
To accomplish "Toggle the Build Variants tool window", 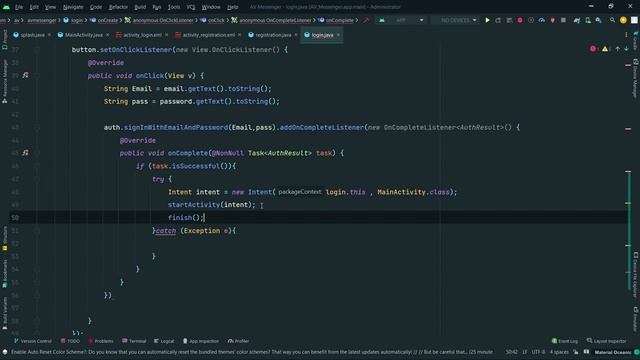I will point(4,313).
